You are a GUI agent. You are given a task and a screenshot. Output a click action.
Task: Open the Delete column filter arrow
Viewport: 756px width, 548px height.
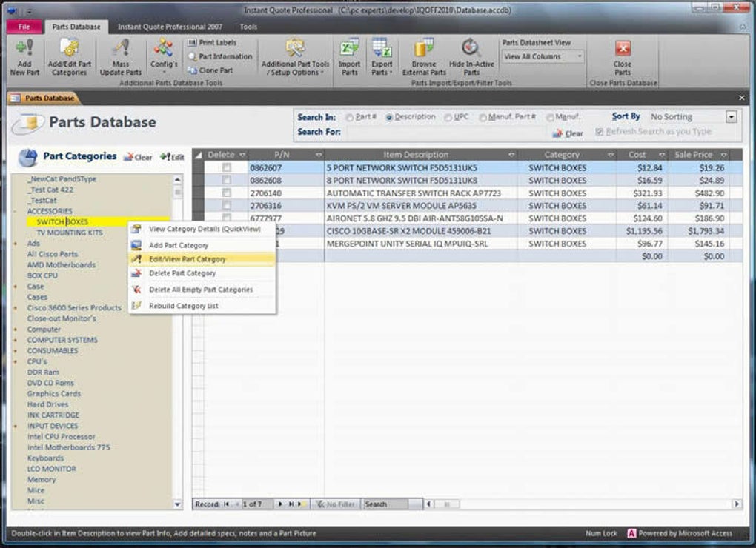242,155
